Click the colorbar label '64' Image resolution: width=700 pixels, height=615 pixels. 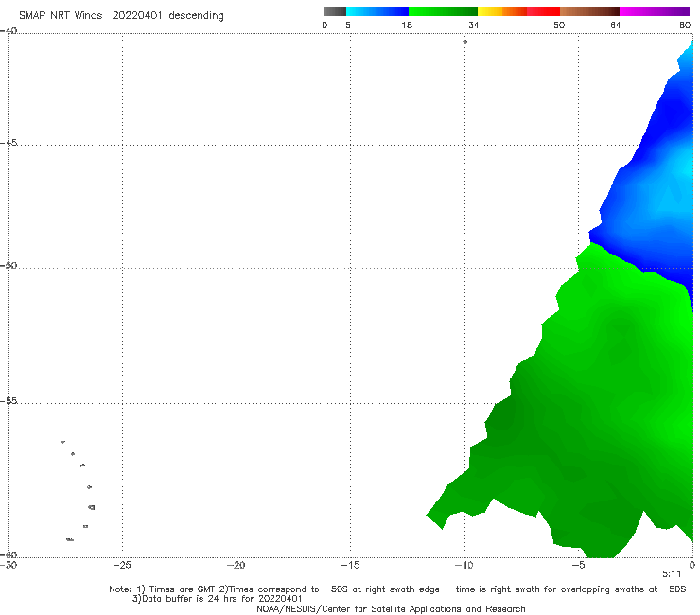coord(616,26)
